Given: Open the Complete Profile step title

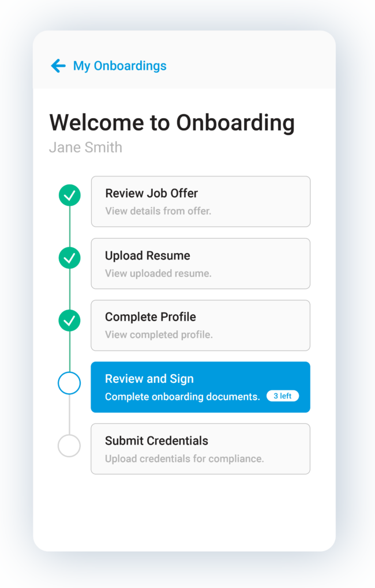Looking at the screenshot, I should (151, 317).
